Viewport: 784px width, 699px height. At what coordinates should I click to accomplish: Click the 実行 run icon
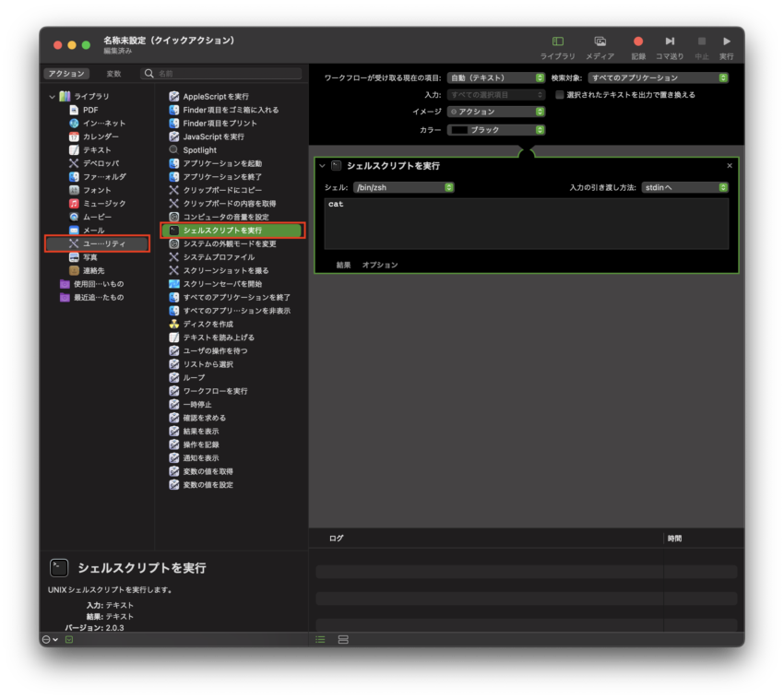click(727, 42)
